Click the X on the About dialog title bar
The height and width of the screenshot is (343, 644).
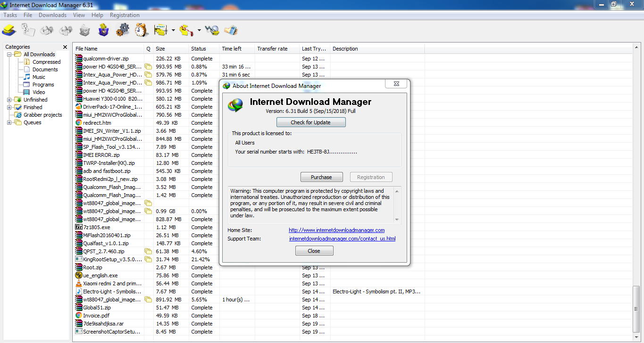tap(396, 84)
